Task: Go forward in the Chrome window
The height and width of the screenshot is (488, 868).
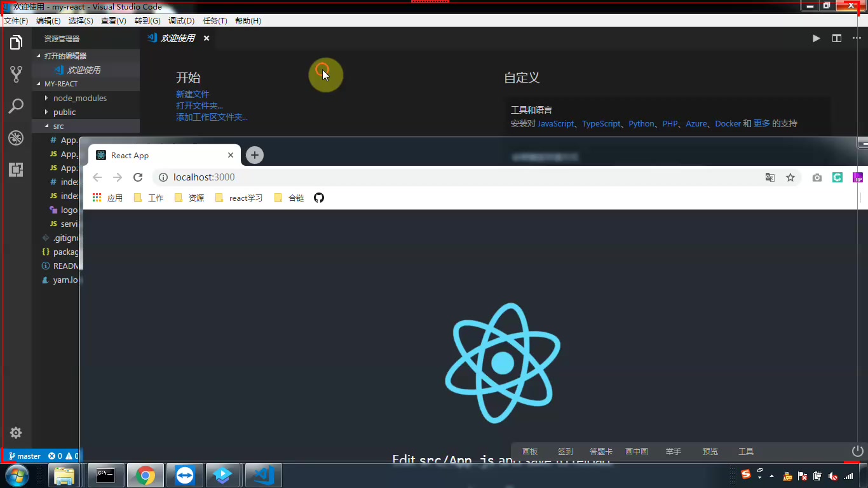Action: pyautogui.click(x=118, y=177)
